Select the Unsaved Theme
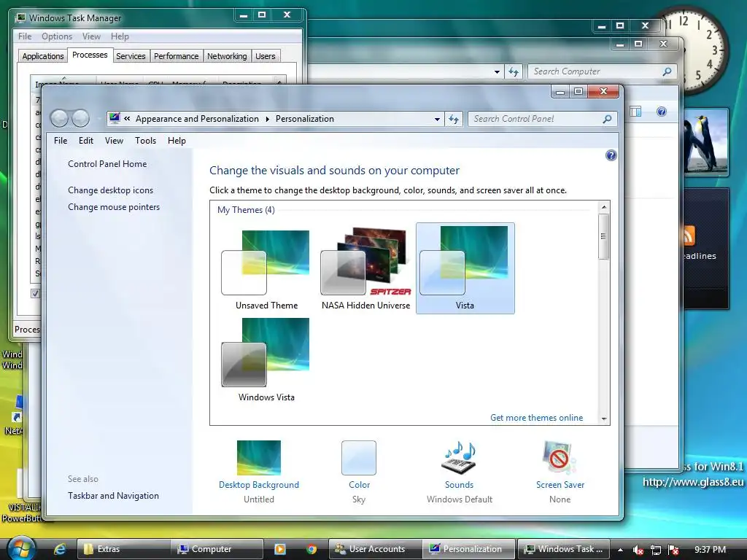Image resolution: width=747 pixels, height=560 pixels. (266, 268)
